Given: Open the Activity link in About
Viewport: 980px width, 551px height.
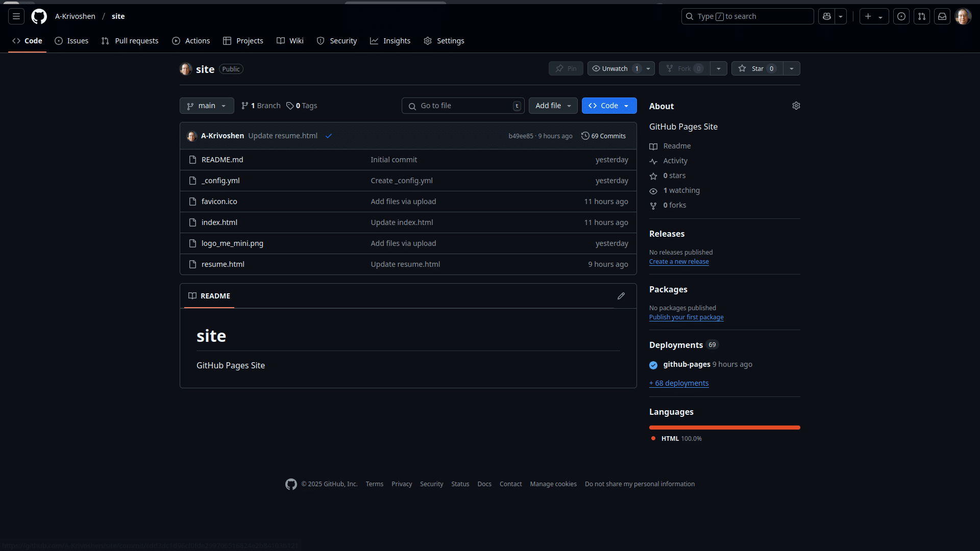Looking at the screenshot, I should point(669,161).
